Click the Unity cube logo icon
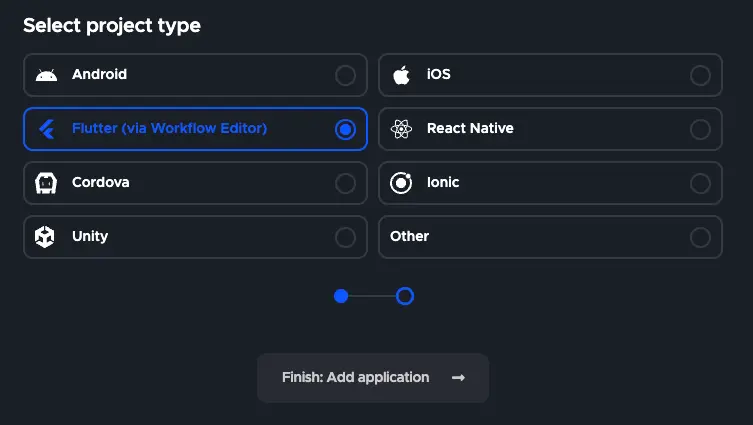The image size is (753, 425). click(x=46, y=237)
